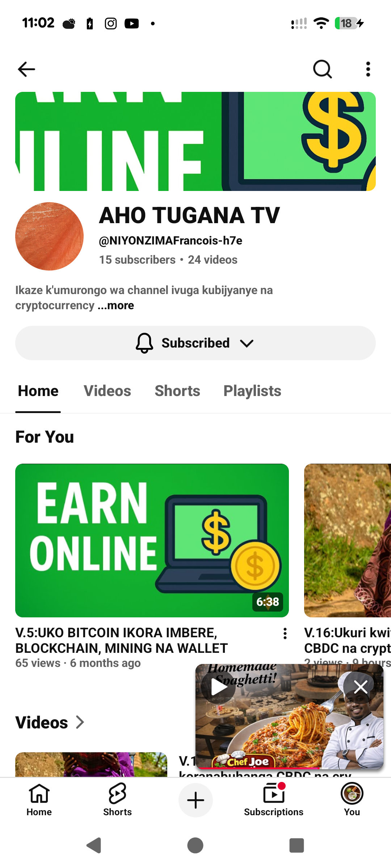Select the channel Shorts tab
Image resolution: width=391 pixels, height=868 pixels.
(x=177, y=391)
